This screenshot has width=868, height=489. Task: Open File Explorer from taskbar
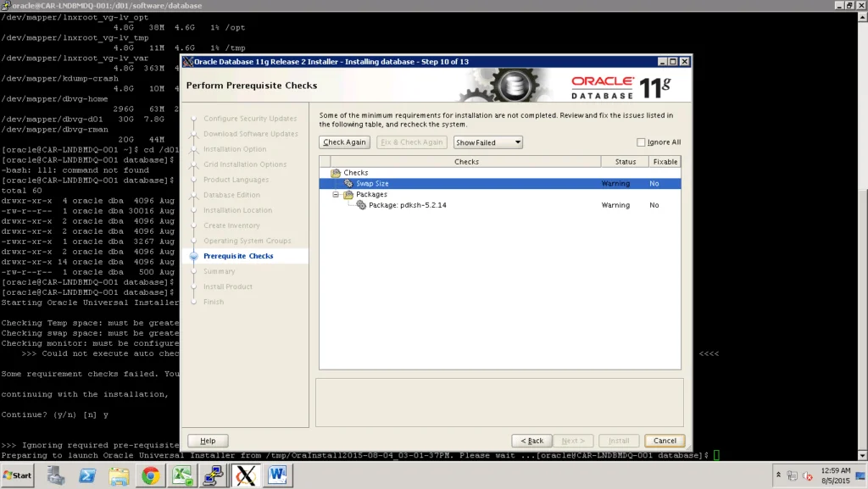click(119, 475)
